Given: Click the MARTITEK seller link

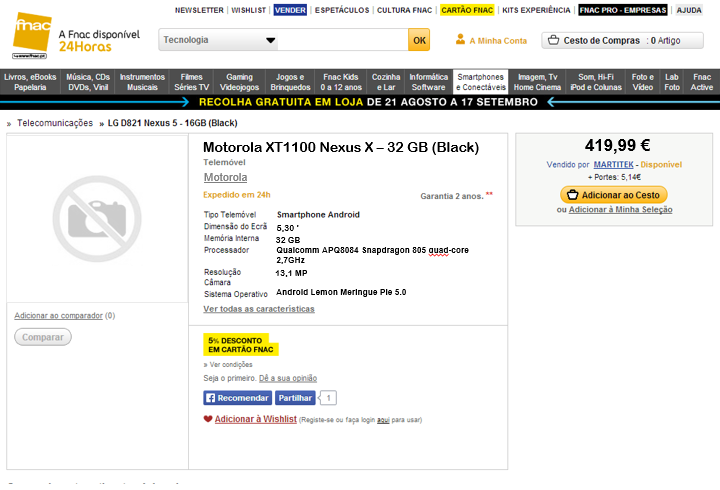Looking at the screenshot, I should [x=613, y=164].
